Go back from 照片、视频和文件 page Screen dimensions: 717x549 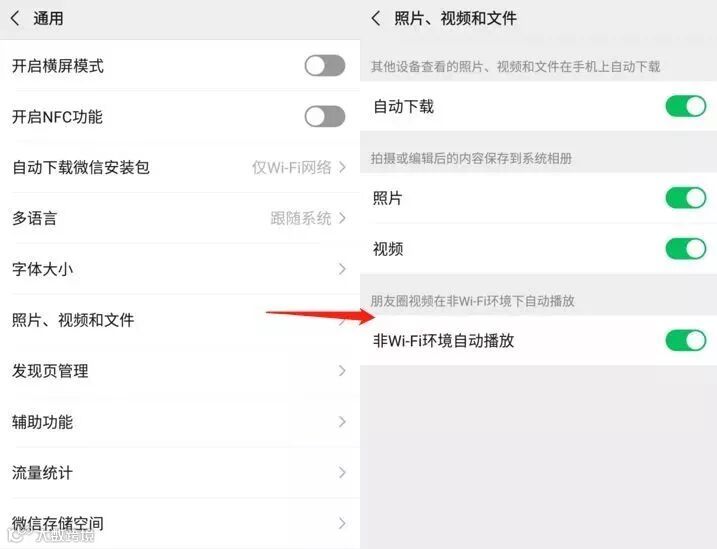[x=376, y=19]
